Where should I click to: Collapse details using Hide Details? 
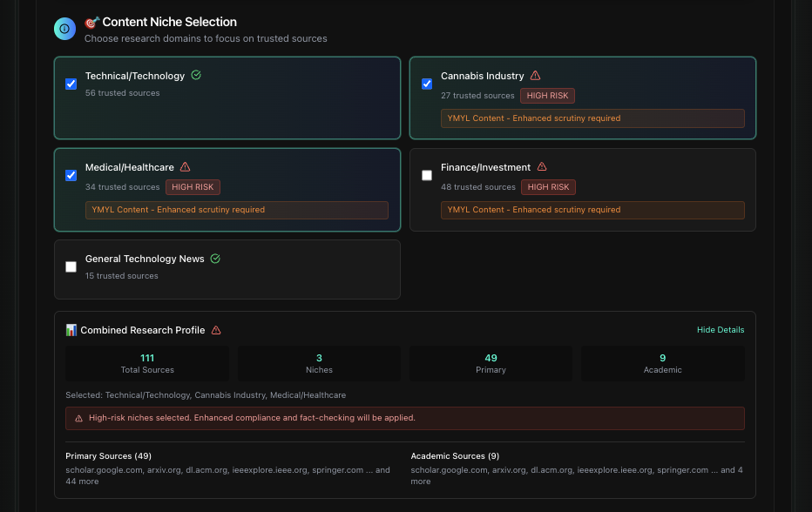coord(721,330)
